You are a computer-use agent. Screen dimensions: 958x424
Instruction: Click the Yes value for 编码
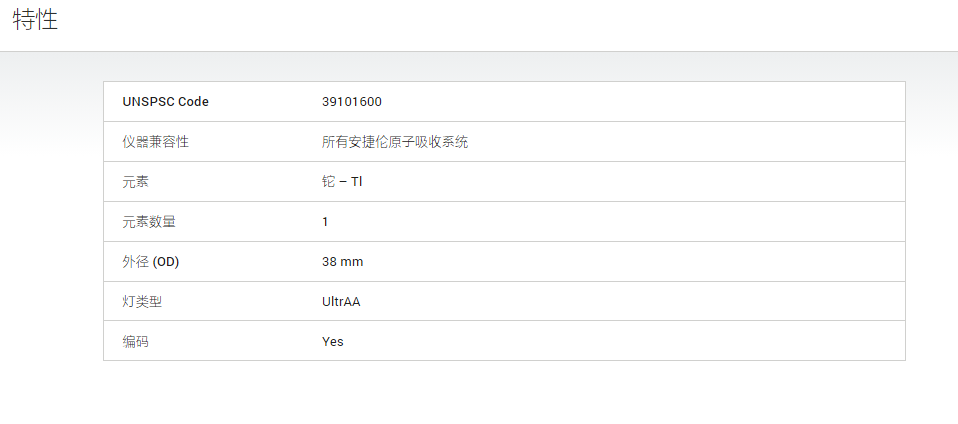pyautogui.click(x=333, y=342)
